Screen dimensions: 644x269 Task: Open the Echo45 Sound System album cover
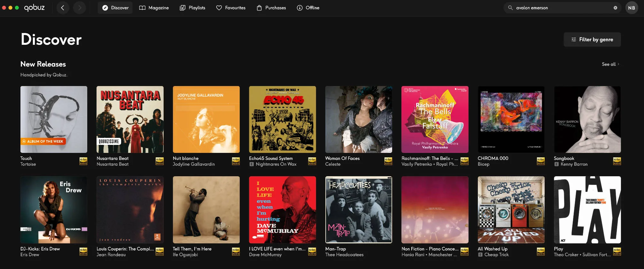point(283,119)
